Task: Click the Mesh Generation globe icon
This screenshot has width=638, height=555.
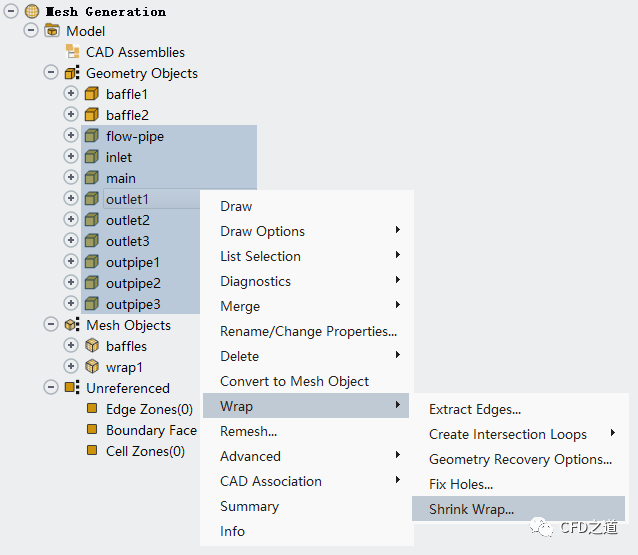Action: [32, 11]
